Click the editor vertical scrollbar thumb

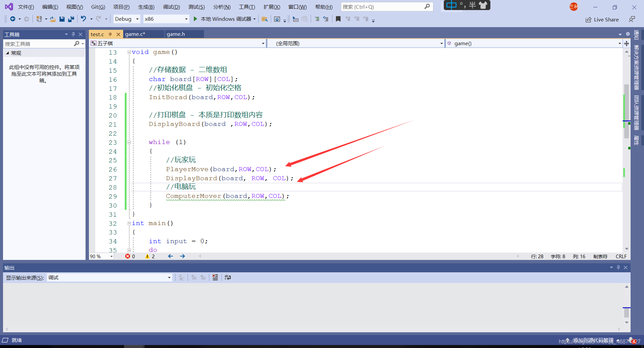tap(627, 111)
